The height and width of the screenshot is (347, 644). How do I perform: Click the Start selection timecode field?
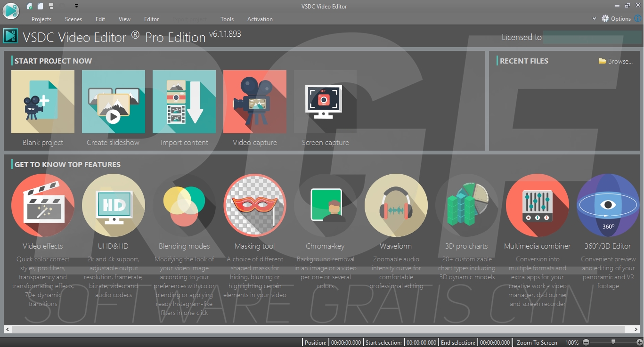coord(422,343)
